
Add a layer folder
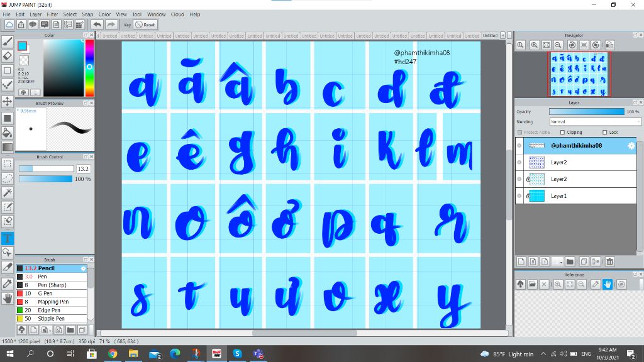(570, 261)
